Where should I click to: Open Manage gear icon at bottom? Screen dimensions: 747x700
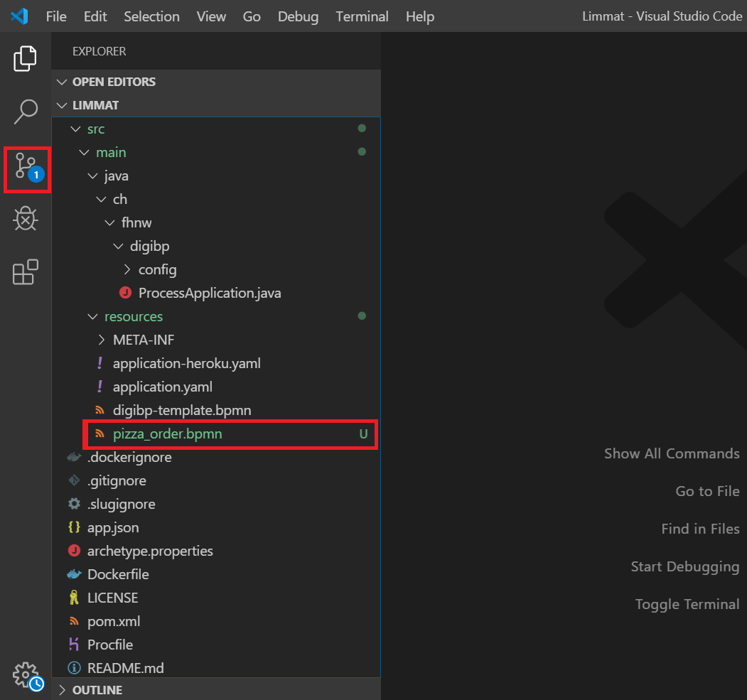(28, 676)
